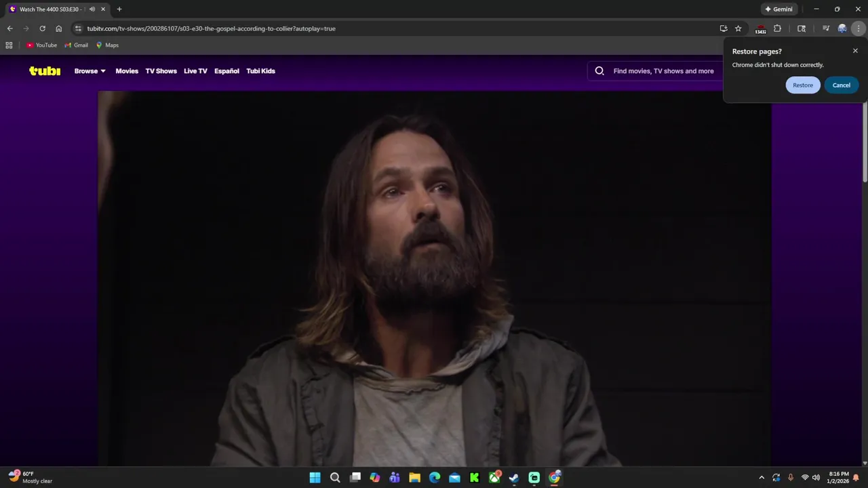Click the video player to pause
Screen dimensions: 868x488
(x=435, y=279)
